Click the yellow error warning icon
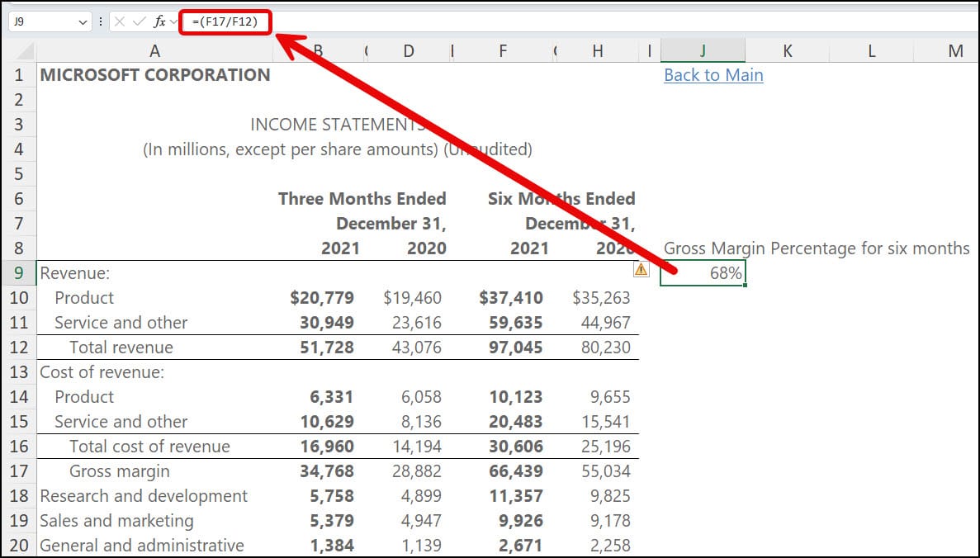980x558 pixels. (x=641, y=269)
